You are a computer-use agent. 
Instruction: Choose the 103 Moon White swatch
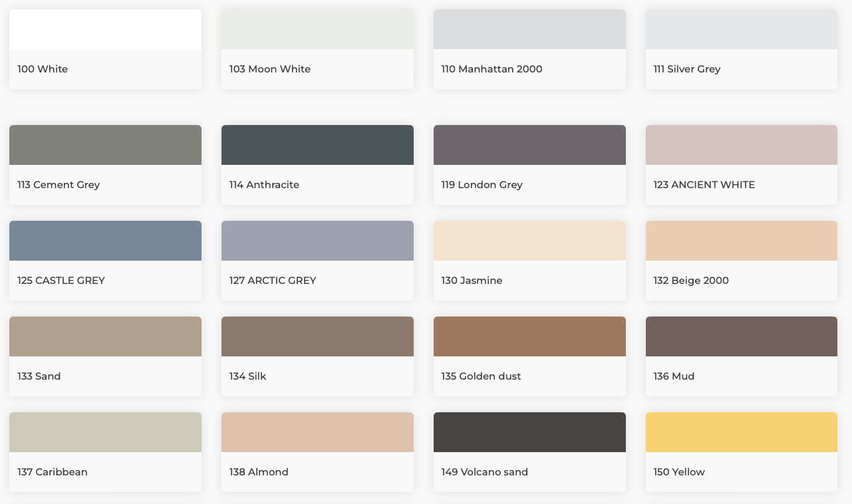click(317, 31)
